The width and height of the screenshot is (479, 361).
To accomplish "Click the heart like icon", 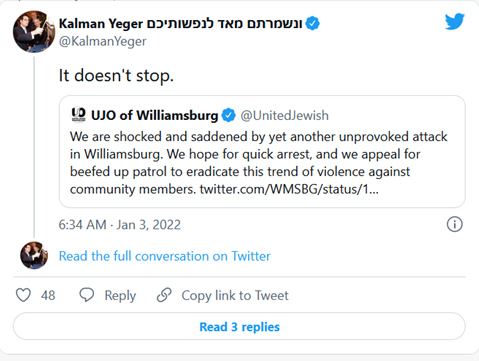I will (23, 295).
